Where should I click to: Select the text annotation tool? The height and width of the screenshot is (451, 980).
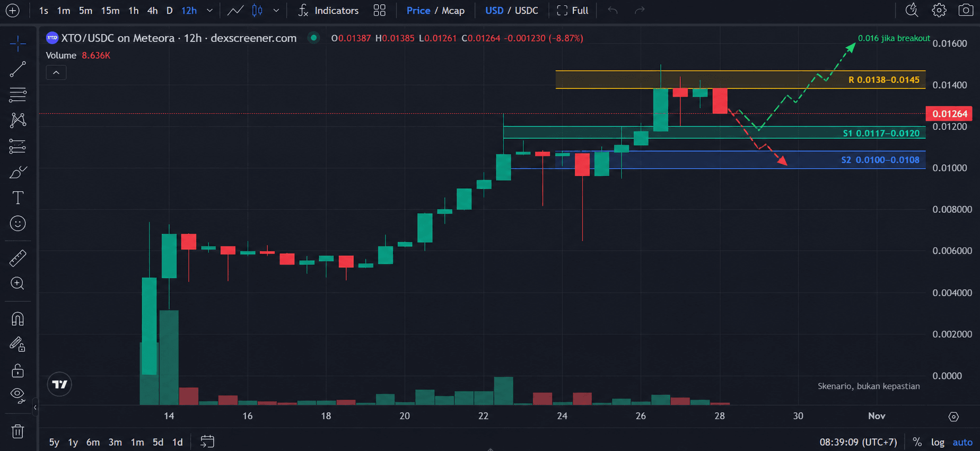[x=18, y=198]
